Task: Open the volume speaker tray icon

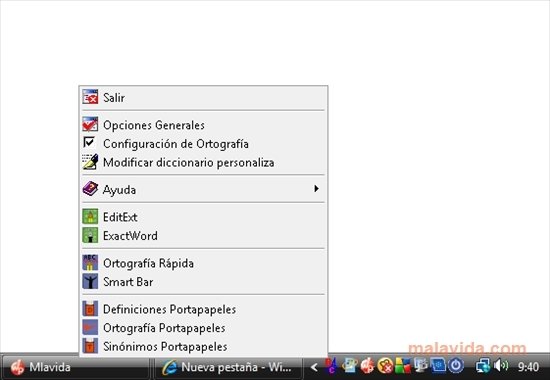Action: pyautogui.click(x=501, y=366)
